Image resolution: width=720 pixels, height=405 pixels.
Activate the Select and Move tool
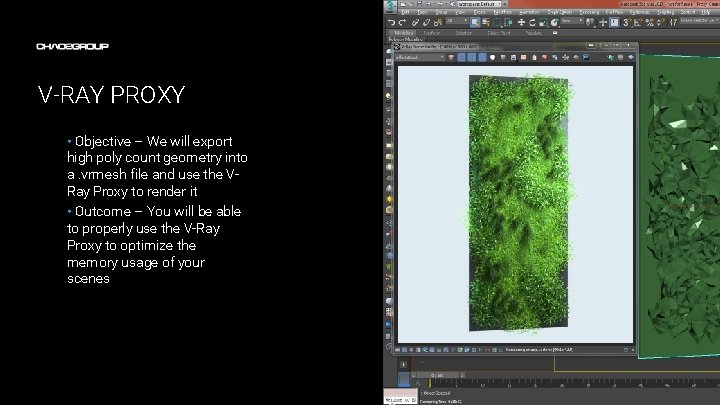pyautogui.click(x=521, y=22)
